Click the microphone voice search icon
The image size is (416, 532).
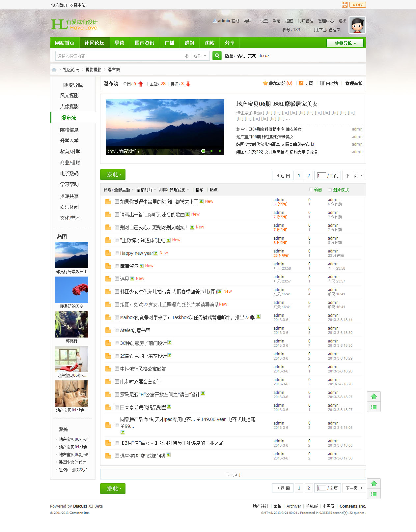pos(187,56)
